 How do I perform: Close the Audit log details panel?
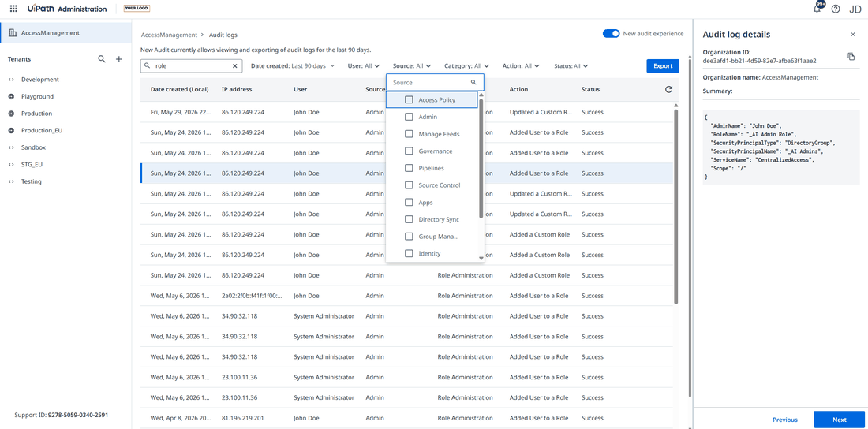[852, 35]
